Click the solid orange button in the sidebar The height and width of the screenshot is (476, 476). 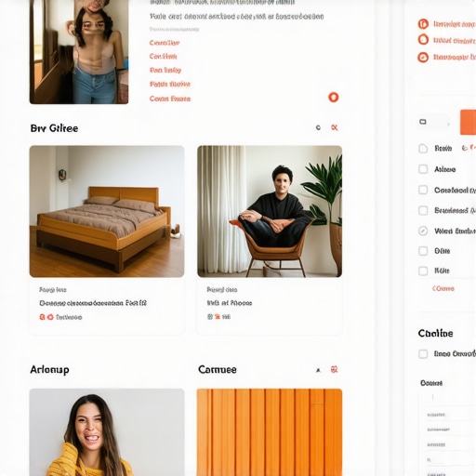click(x=468, y=122)
